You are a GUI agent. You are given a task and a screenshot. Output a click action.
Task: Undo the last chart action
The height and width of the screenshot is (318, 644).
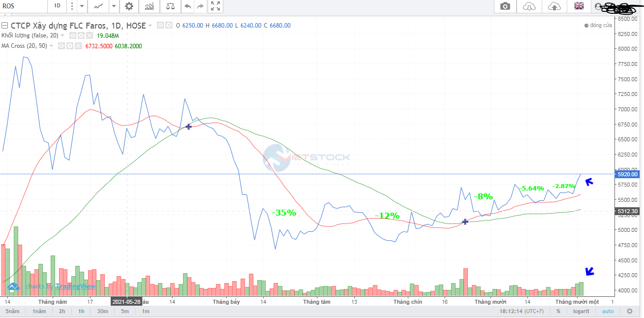(187, 6)
